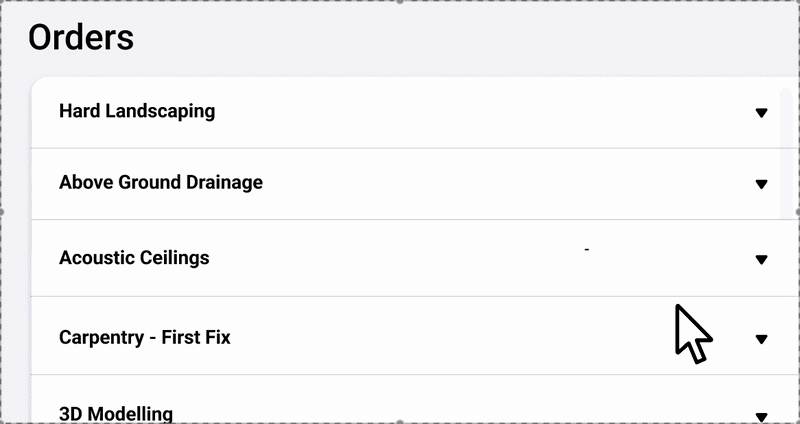Click the left-middle selection handle
This screenshot has width=800, height=424.
[x=2, y=212]
